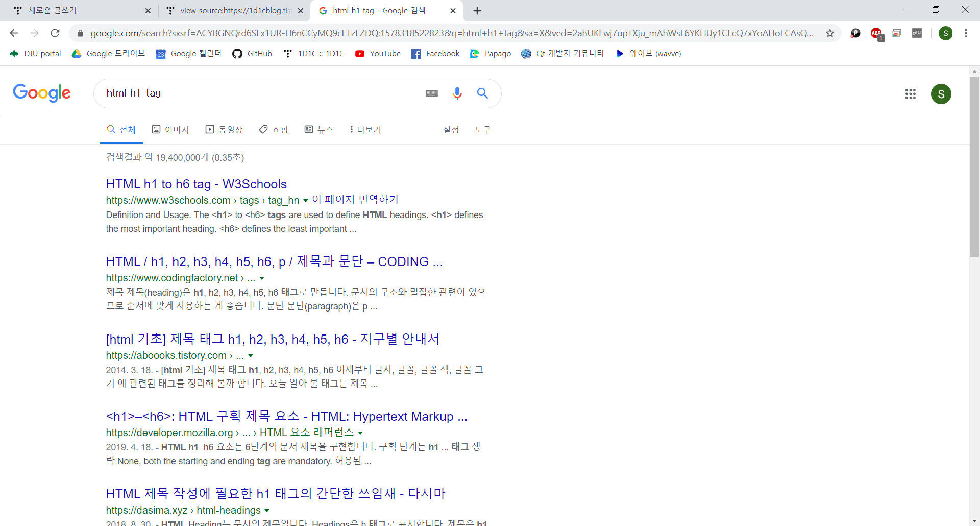Open the 웨이브 (wavve) bookmark
The width and height of the screenshot is (980, 526).
coord(648,54)
